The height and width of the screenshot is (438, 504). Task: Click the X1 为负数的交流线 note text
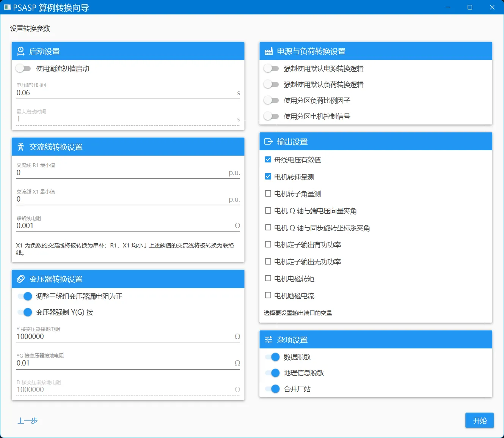pyautogui.click(x=125, y=249)
